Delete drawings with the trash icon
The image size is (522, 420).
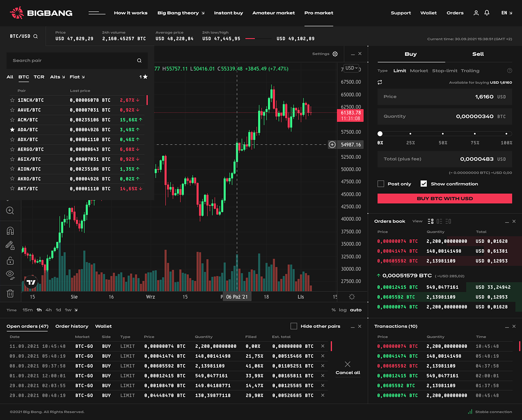(x=10, y=293)
